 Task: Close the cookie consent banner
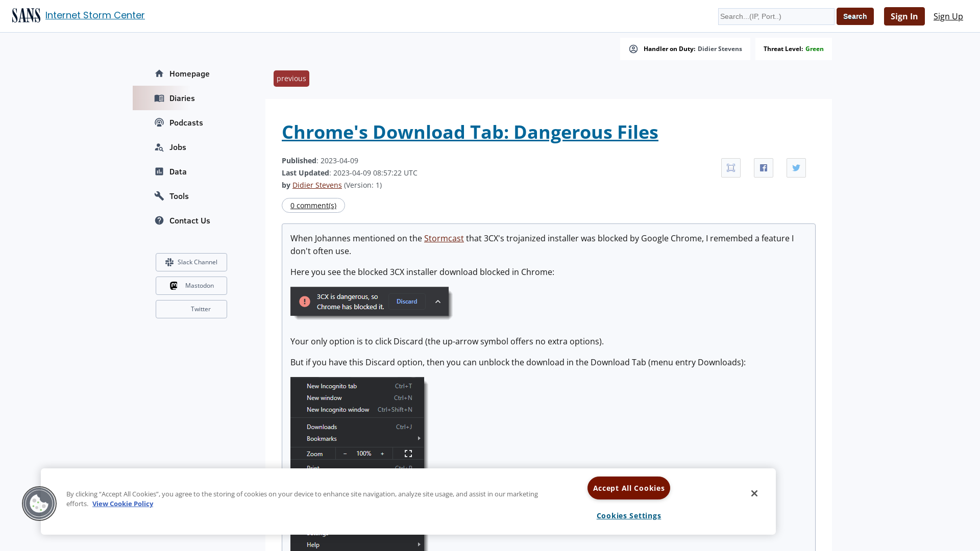pos(754,493)
